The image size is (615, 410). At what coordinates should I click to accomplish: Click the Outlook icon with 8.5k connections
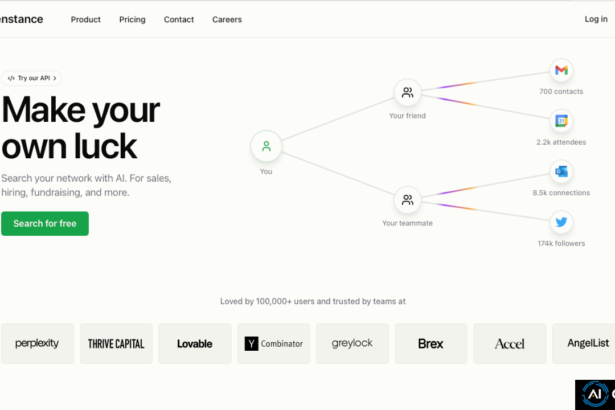click(561, 172)
